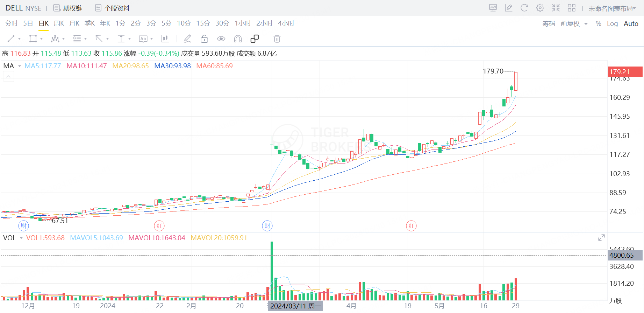Open Fibonacci tool dropdown arrow

[85, 39]
